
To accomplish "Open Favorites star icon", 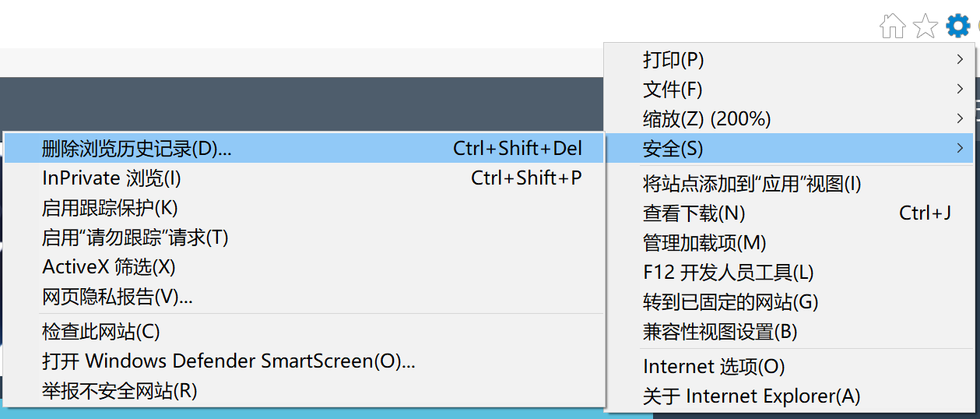I will (925, 26).
